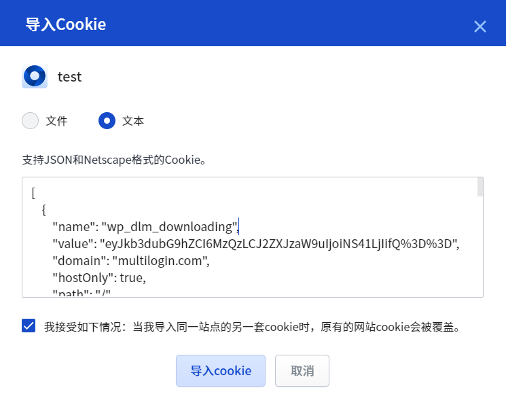Click the overwrite acceptance statement text
The height and width of the screenshot is (420, 506).
252,327
